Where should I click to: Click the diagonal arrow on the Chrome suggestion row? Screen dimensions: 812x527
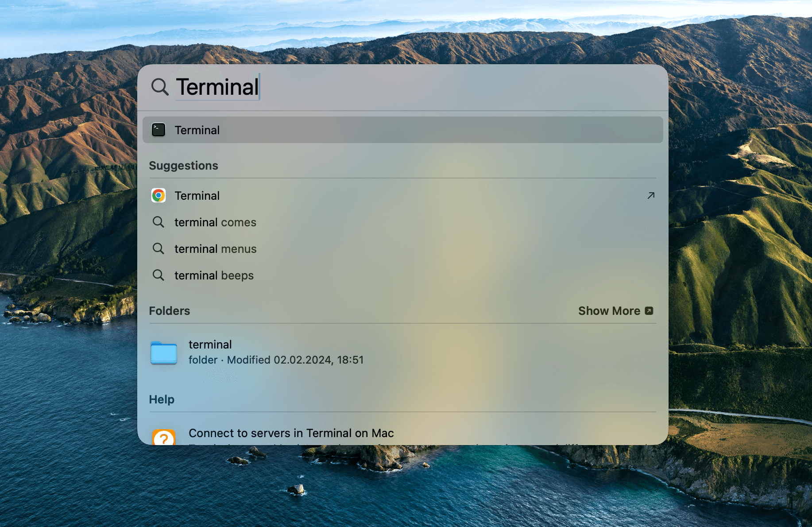pyautogui.click(x=650, y=195)
